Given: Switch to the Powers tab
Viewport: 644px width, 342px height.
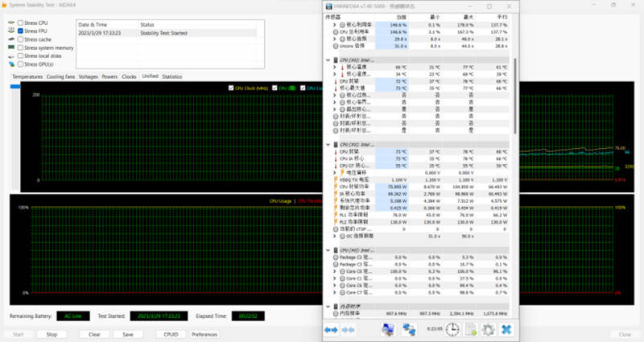Looking at the screenshot, I should (x=109, y=76).
